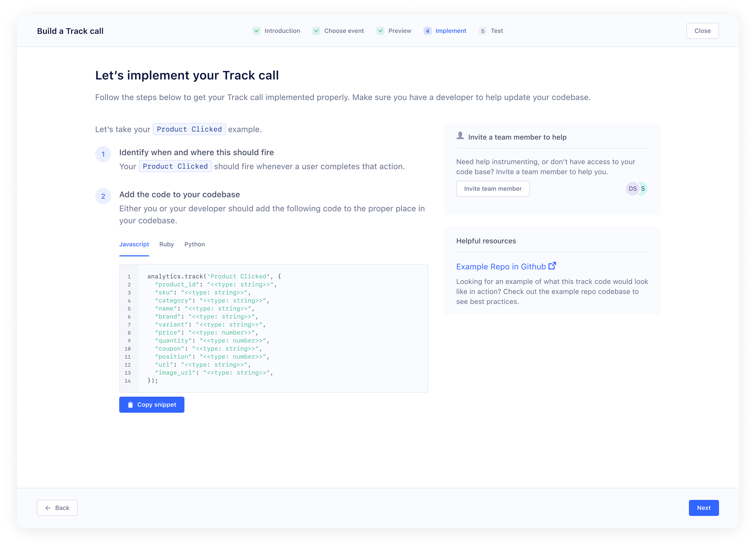Click the Invite team member button
756x547 pixels.
point(493,189)
